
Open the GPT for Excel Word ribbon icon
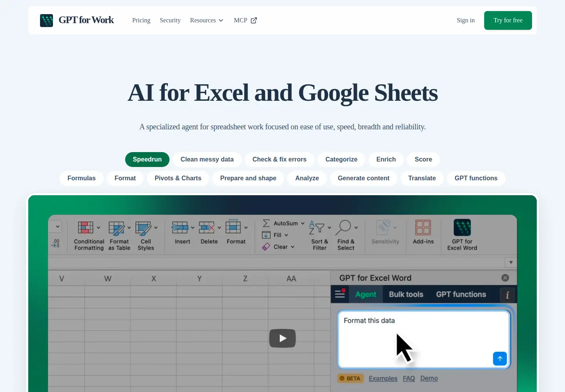(x=462, y=227)
